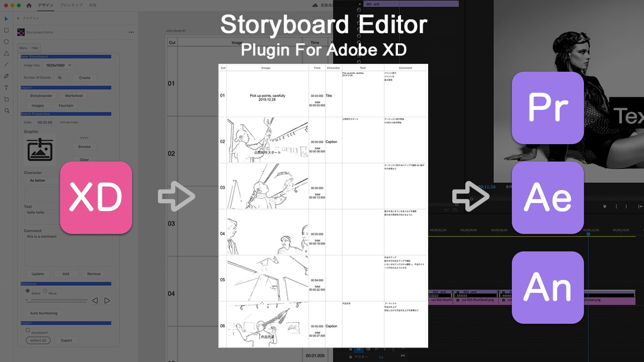Open the Storyboard Editor options menu with three dots
The height and width of the screenshot is (362, 644).
point(131,32)
